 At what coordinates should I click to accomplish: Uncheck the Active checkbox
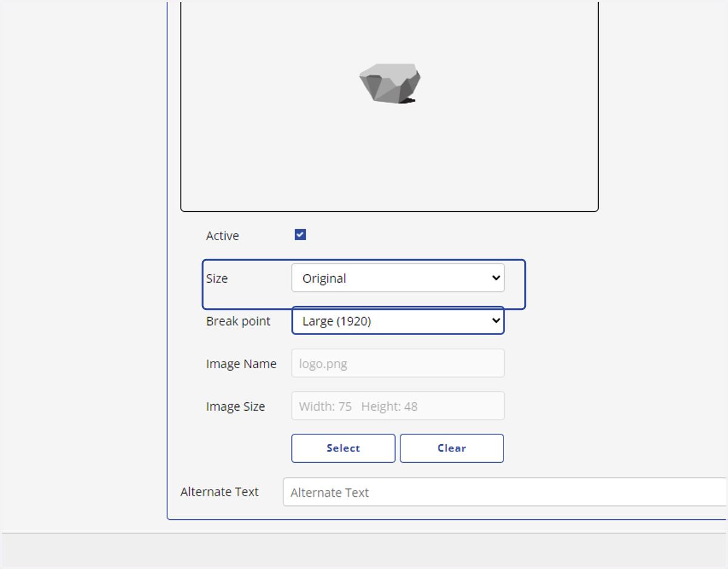(x=300, y=235)
